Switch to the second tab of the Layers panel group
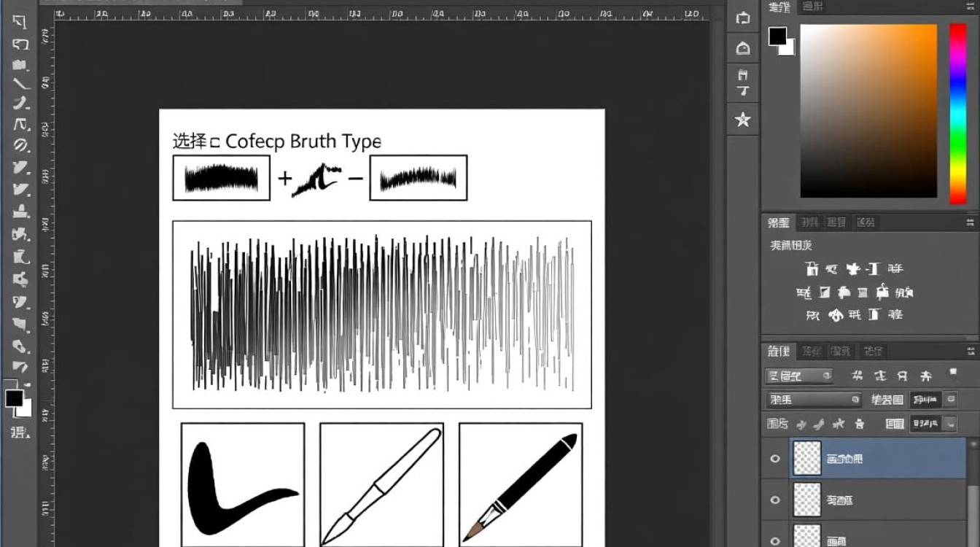The height and width of the screenshot is (547, 980). click(x=811, y=352)
